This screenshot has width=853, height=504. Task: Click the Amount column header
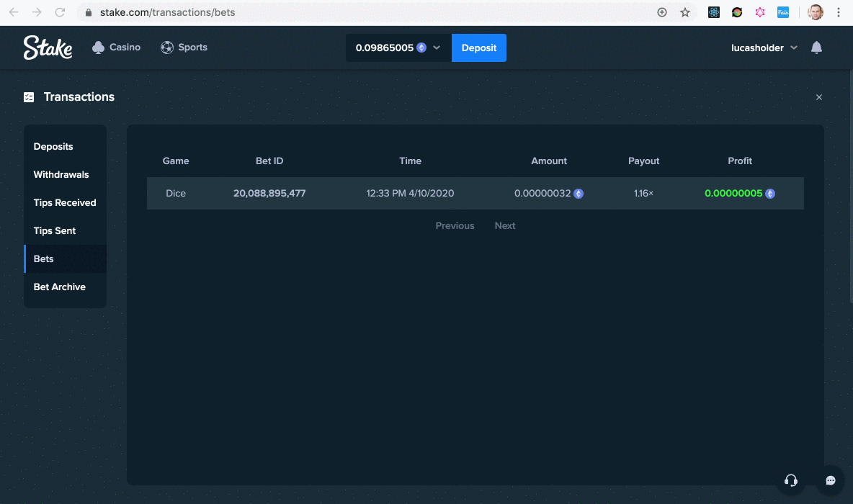(549, 161)
